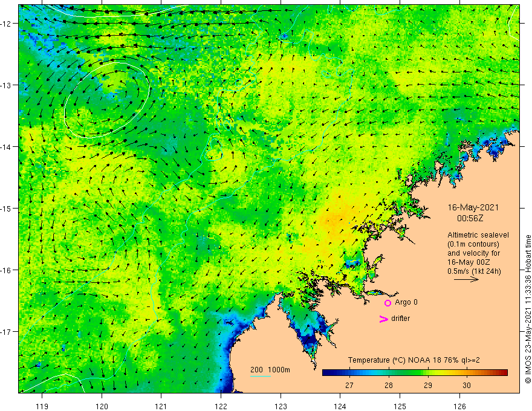Click the 0.5m/s velocity scale arrow

[466, 279]
